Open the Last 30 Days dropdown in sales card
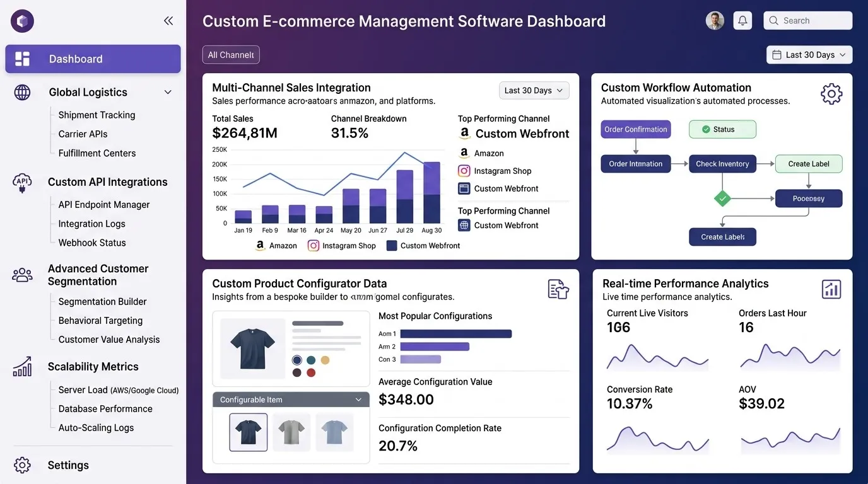868x484 pixels. 534,91
